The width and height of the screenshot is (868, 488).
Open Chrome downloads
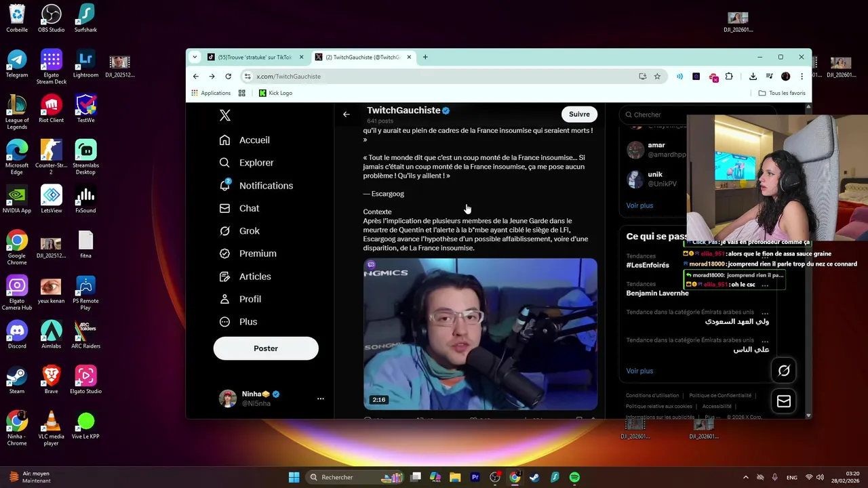point(753,77)
